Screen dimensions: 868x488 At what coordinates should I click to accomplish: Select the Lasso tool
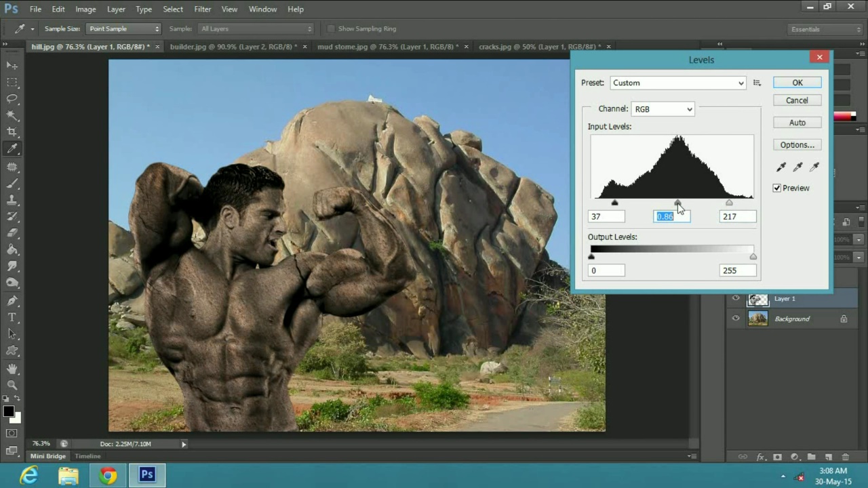12,99
